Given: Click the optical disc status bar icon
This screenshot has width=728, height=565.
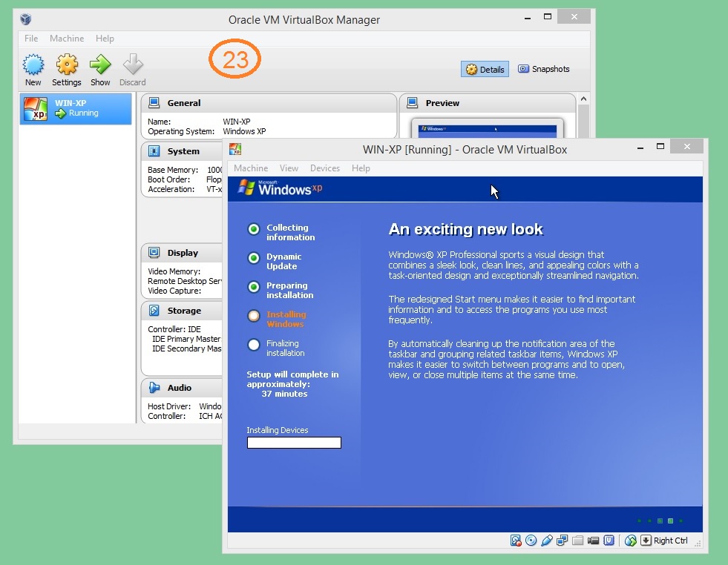Looking at the screenshot, I should 531,541.
